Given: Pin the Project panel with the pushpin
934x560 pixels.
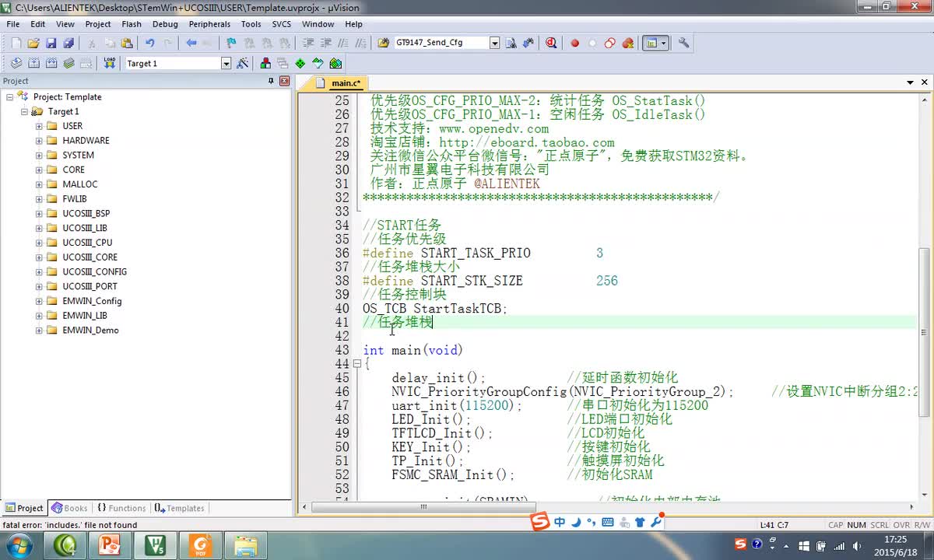Looking at the screenshot, I should [271, 81].
